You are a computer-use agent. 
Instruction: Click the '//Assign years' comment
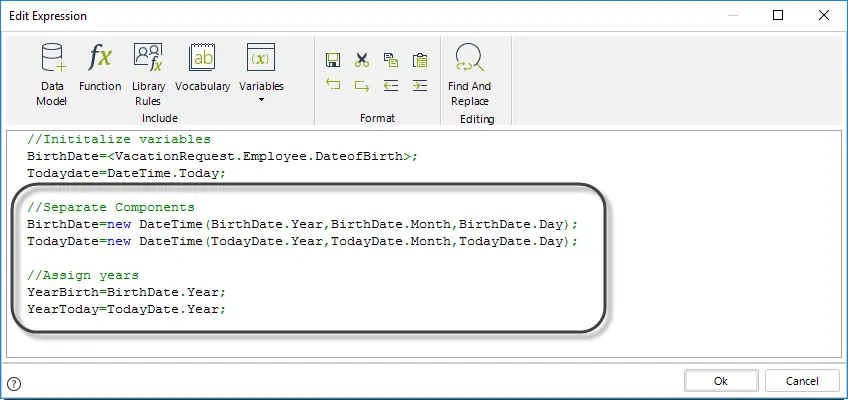[x=83, y=276]
